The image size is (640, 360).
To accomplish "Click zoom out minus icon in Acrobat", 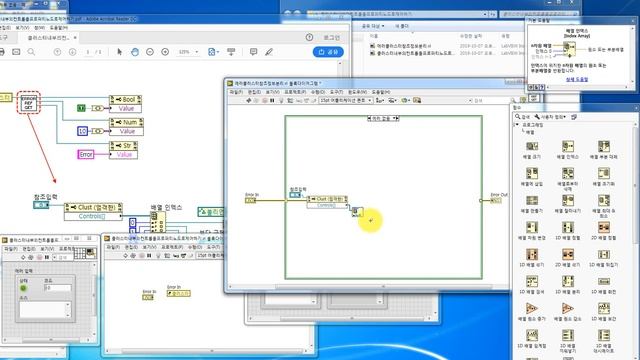I will [x=150, y=52].
